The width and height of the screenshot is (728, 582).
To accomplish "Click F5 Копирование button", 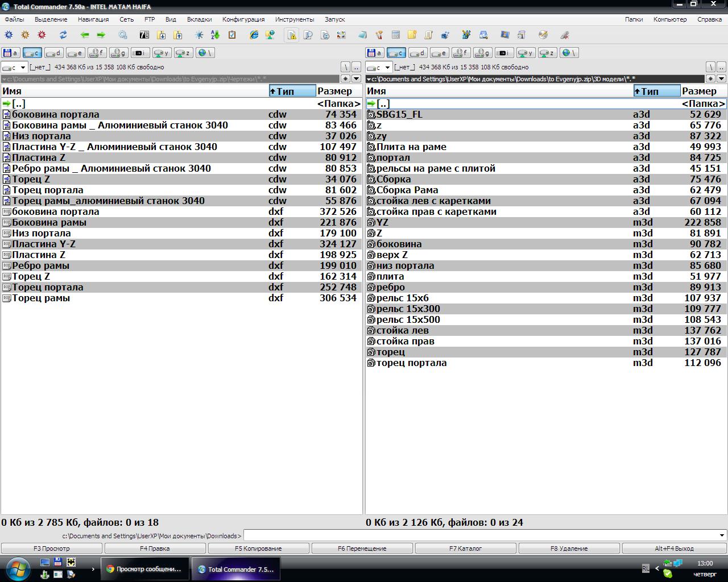I will [x=259, y=548].
